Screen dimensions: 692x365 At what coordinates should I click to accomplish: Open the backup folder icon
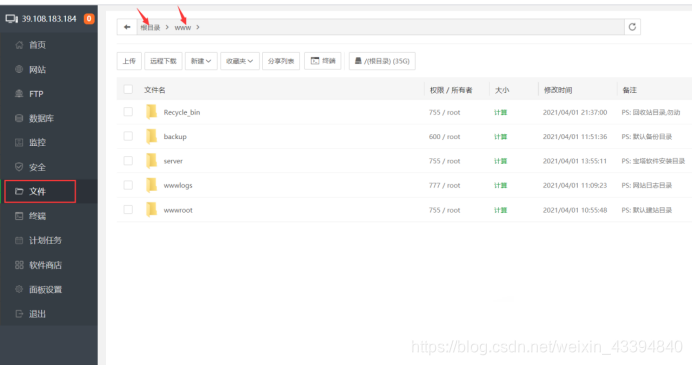point(151,136)
